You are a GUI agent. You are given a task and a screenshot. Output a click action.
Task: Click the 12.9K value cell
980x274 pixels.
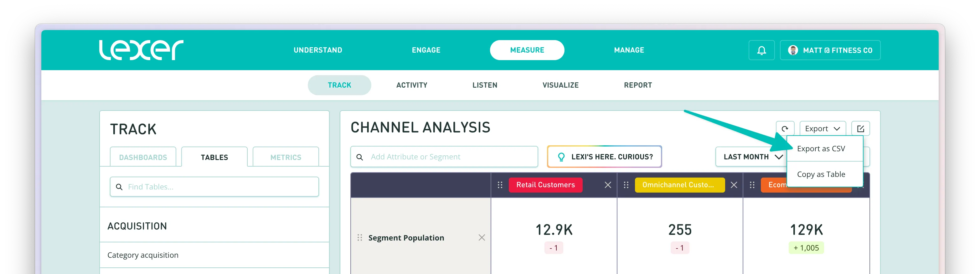tap(554, 230)
